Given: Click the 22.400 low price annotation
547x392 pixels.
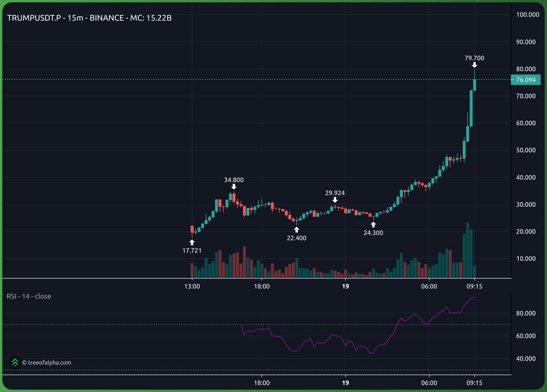Looking at the screenshot, I should click(x=296, y=238).
